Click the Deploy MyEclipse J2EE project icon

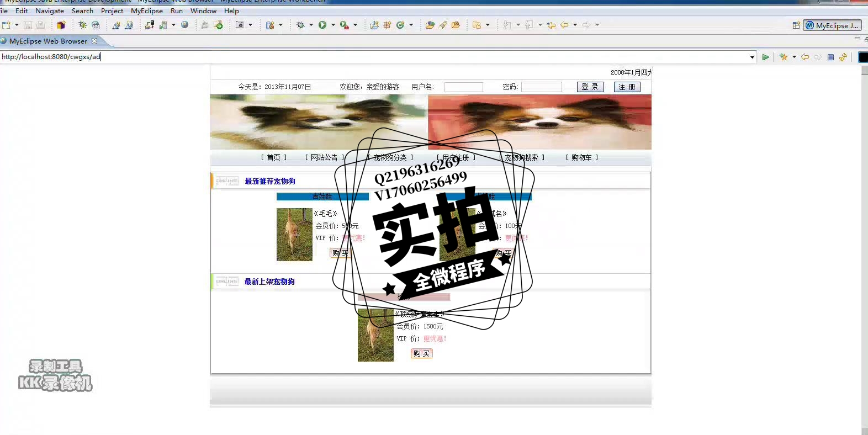point(150,25)
